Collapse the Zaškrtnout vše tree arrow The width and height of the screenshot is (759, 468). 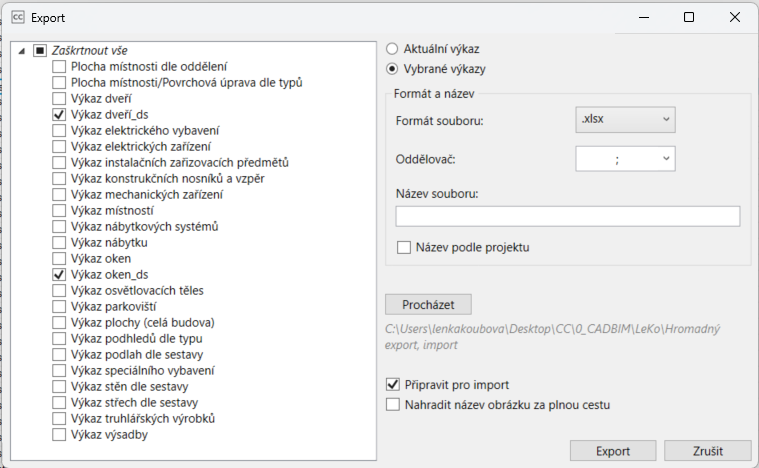(22, 50)
